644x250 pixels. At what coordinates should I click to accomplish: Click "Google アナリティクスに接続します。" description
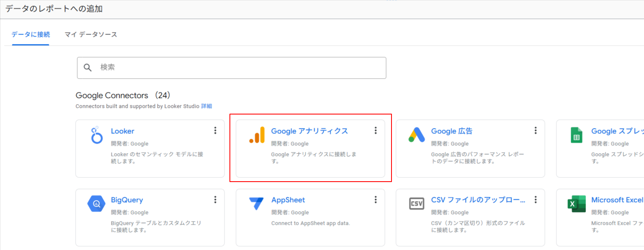314,158
